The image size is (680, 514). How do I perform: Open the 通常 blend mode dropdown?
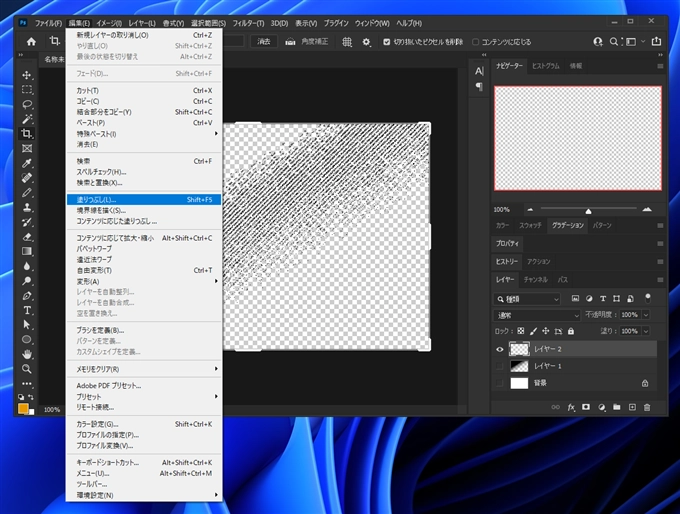point(537,315)
